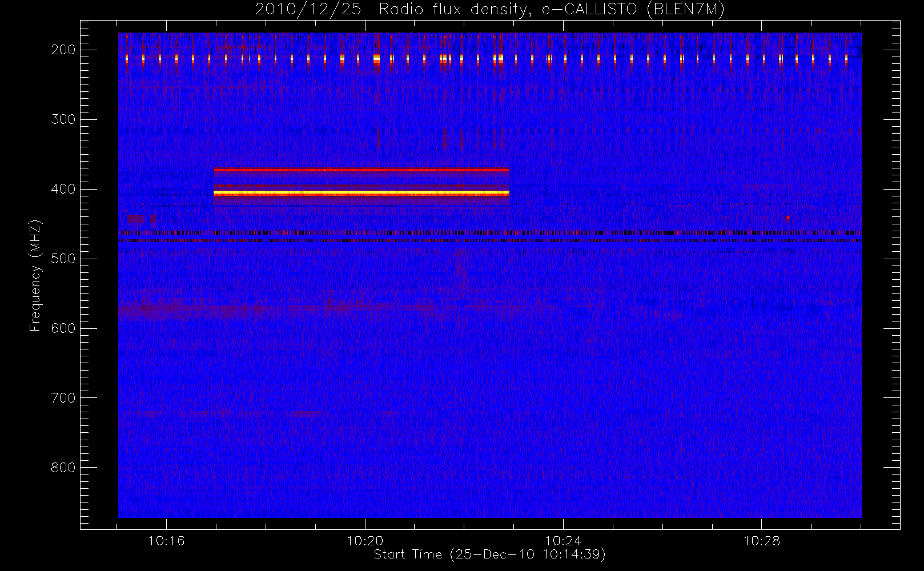Image resolution: width=924 pixels, height=571 pixels.
Task: Click the 500 frequency tick label
Action: [63, 259]
